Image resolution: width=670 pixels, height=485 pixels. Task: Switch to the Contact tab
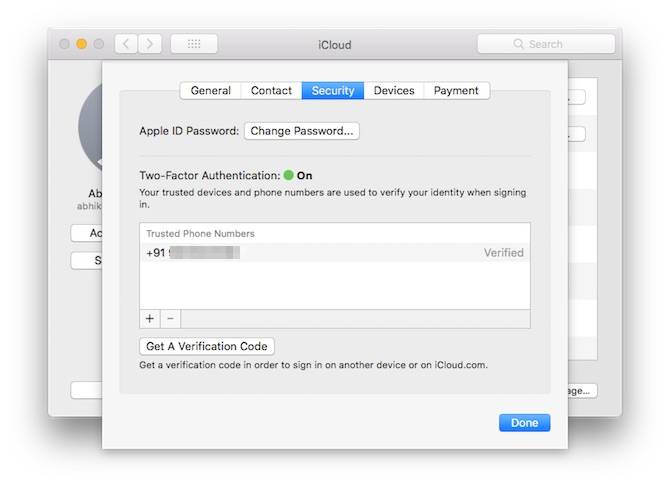point(271,91)
